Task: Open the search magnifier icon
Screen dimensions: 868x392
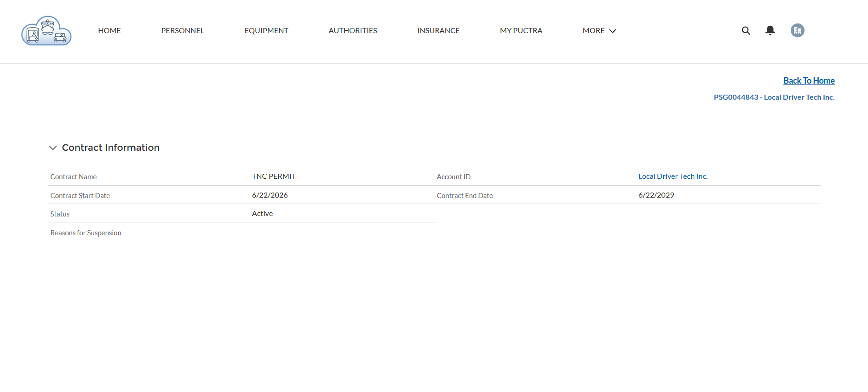Action: tap(746, 31)
